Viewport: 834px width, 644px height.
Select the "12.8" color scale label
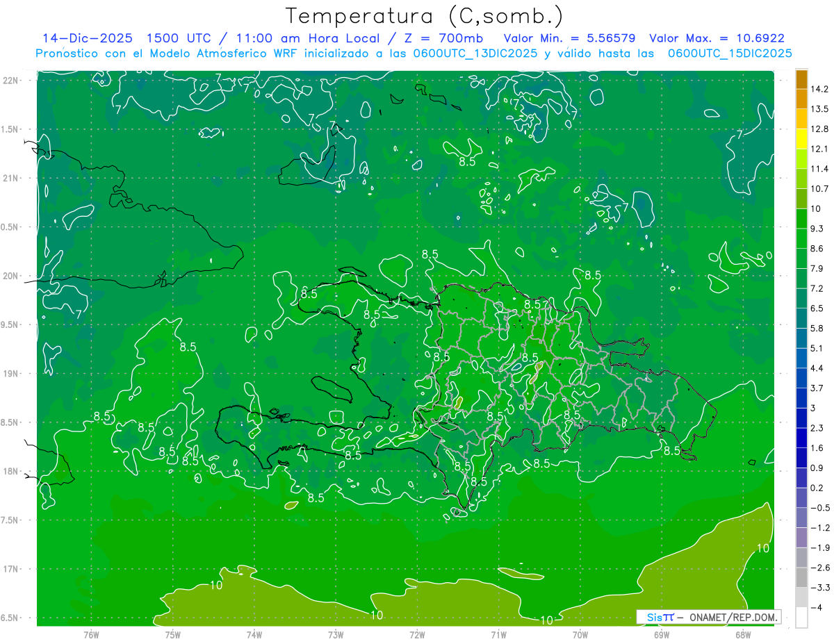click(820, 129)
